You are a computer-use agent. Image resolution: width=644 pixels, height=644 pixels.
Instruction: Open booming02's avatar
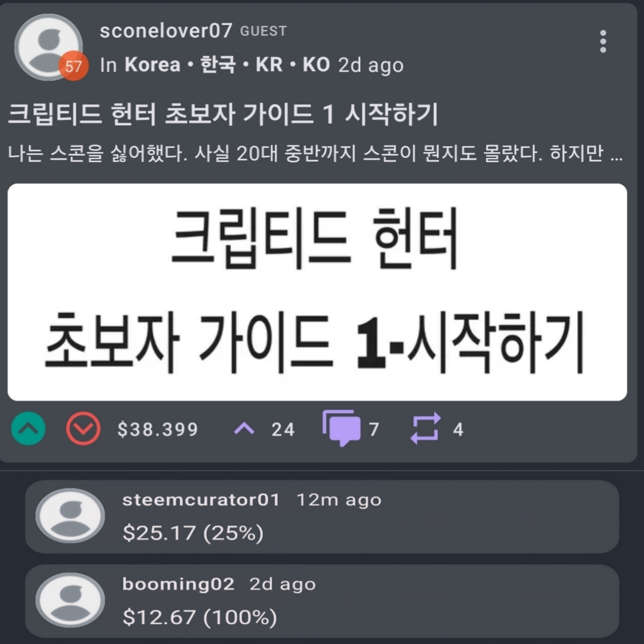[x=70, y=600]
